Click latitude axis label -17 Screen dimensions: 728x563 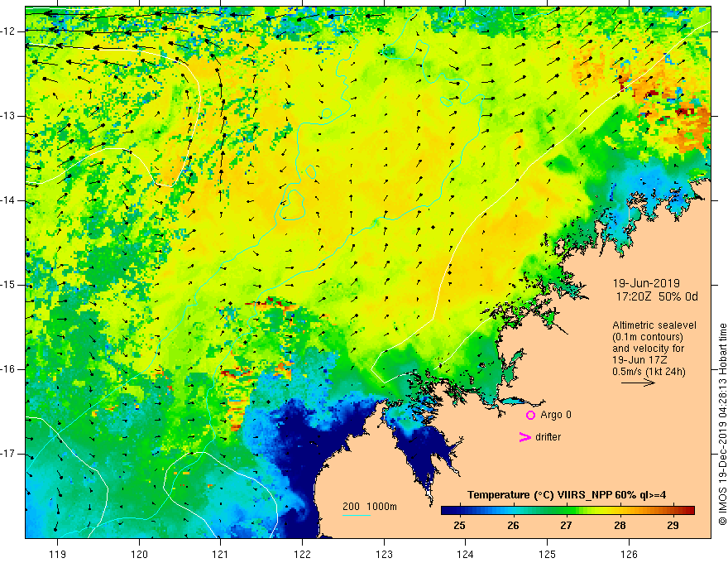point(8,454)
